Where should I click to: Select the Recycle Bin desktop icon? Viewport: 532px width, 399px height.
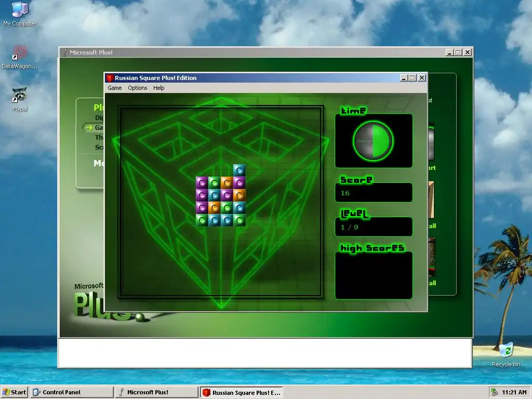(x=506, y=354)
